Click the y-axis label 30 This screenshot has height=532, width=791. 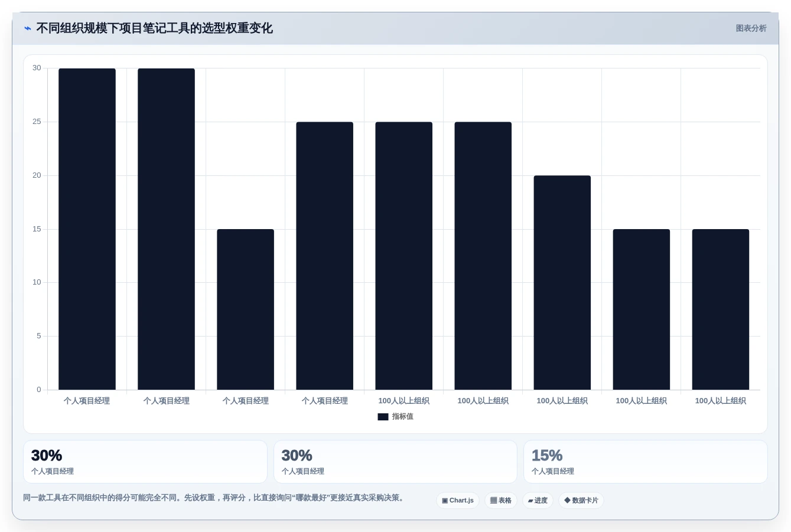click(37, 68)
